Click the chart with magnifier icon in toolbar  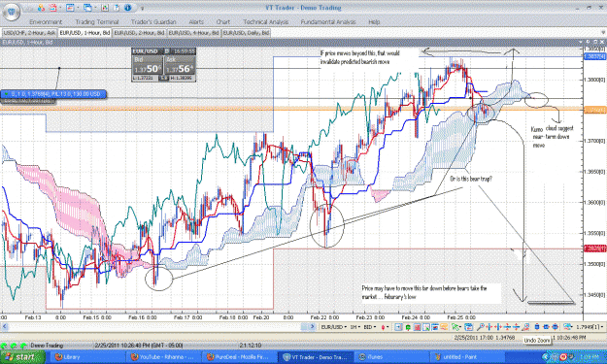point(425,327)
